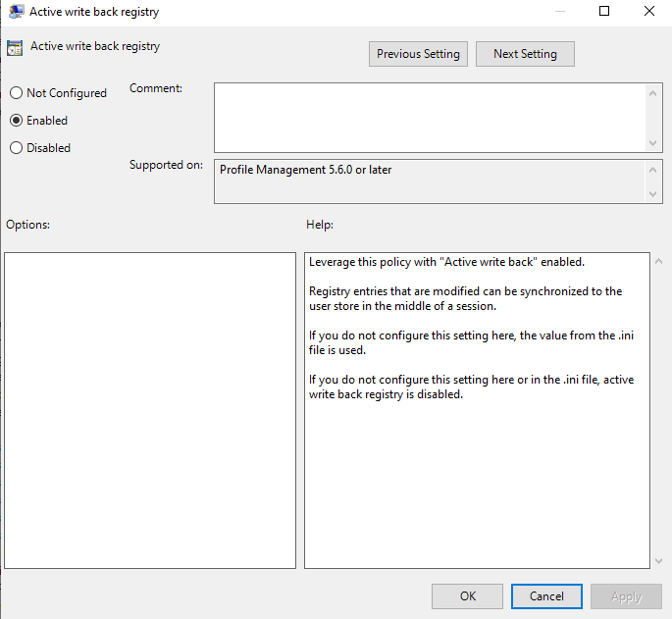Viewport: 672px width, 619px height.
Task: Click the Supported on scroll down arrow
Action: coord(654,194)
